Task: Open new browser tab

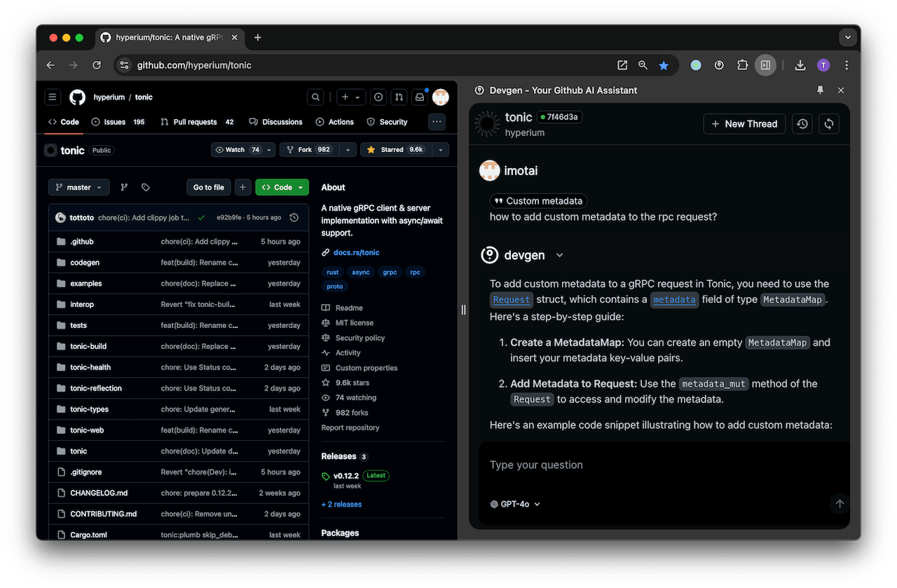Action: point(258,38)
